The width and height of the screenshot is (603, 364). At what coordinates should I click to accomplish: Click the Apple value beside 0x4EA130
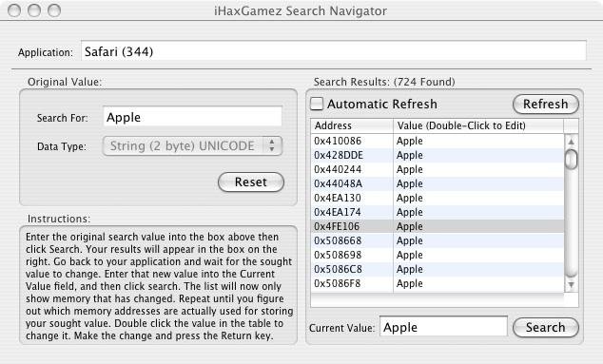410,198
